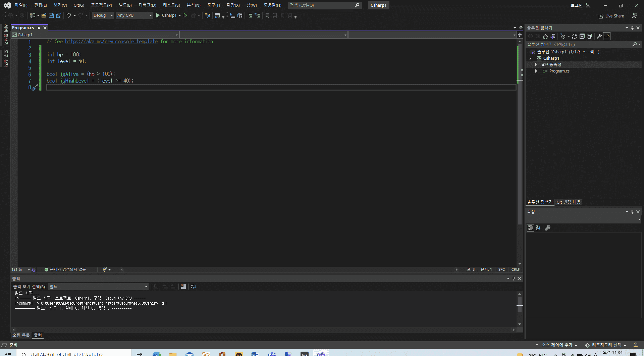Click the editor horizontal scrollbar

tap(289, 269)
